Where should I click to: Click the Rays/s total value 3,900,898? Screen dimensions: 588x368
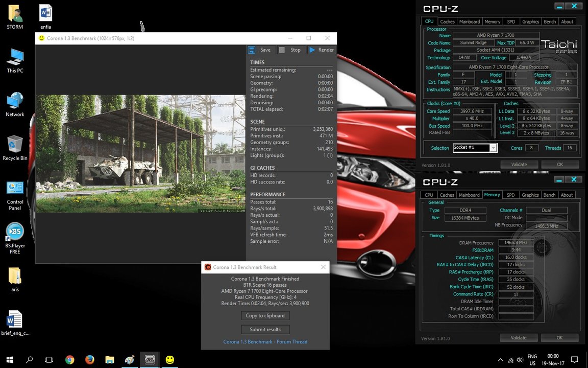click(x=323, y=209)
